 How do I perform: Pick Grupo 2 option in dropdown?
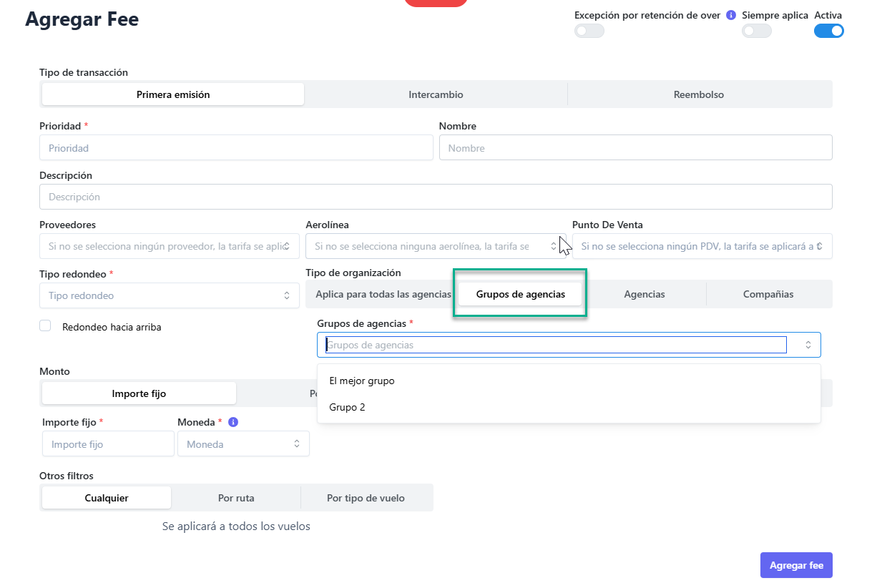click(x=348, y=408)
